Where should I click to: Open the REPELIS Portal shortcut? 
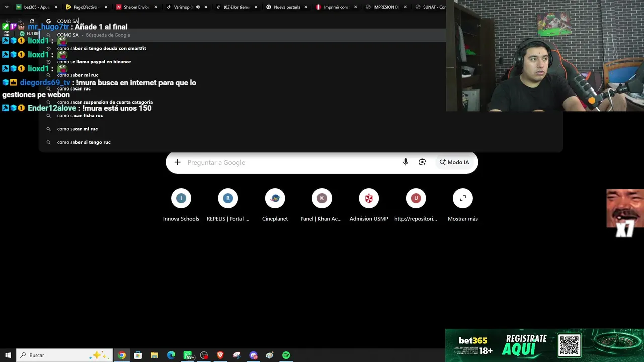click(228, 205)
